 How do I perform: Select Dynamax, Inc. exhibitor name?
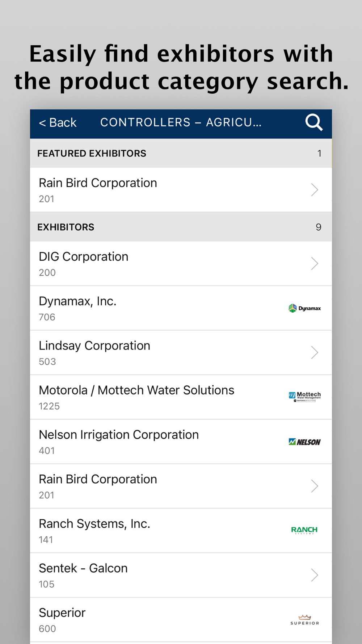coord(77,301)
